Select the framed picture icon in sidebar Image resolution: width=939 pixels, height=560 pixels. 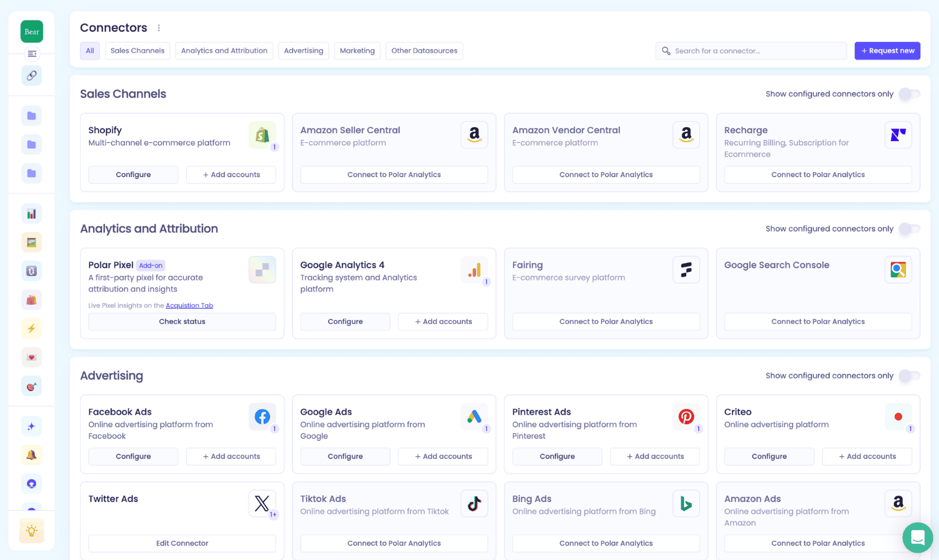32,242
